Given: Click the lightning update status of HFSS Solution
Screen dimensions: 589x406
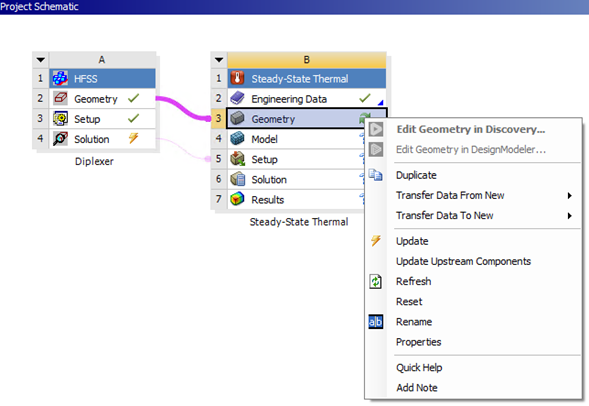Looking at the screenshot, I should pyautogui.click(x=133, y=138).
